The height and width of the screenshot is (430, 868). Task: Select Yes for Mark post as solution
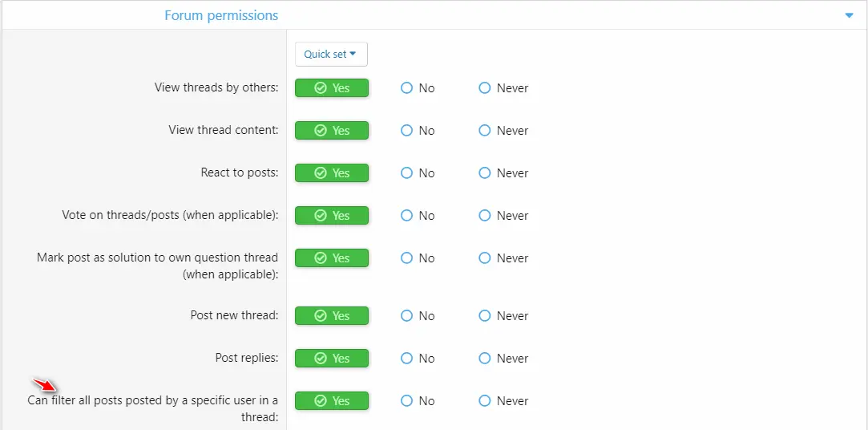(x=332, y=258)
